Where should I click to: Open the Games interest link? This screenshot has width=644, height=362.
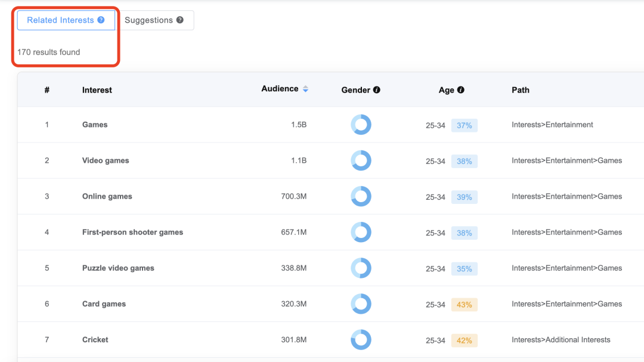(x=95, y=125)
